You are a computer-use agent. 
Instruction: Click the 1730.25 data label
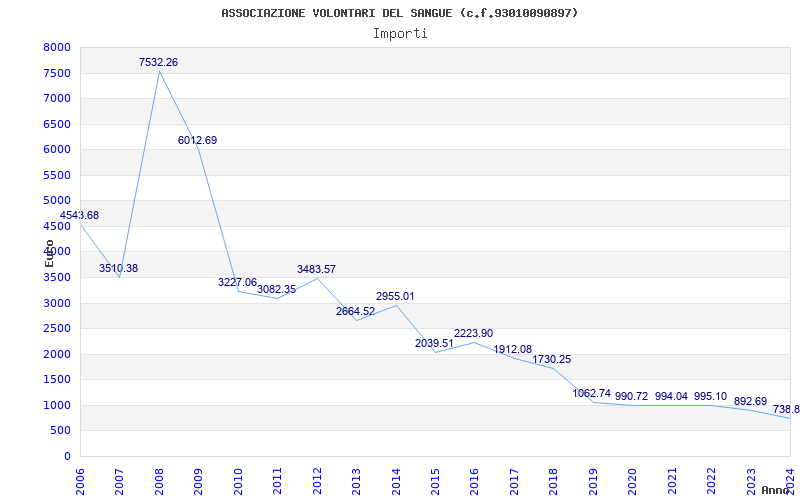click(x=552, y=359)
